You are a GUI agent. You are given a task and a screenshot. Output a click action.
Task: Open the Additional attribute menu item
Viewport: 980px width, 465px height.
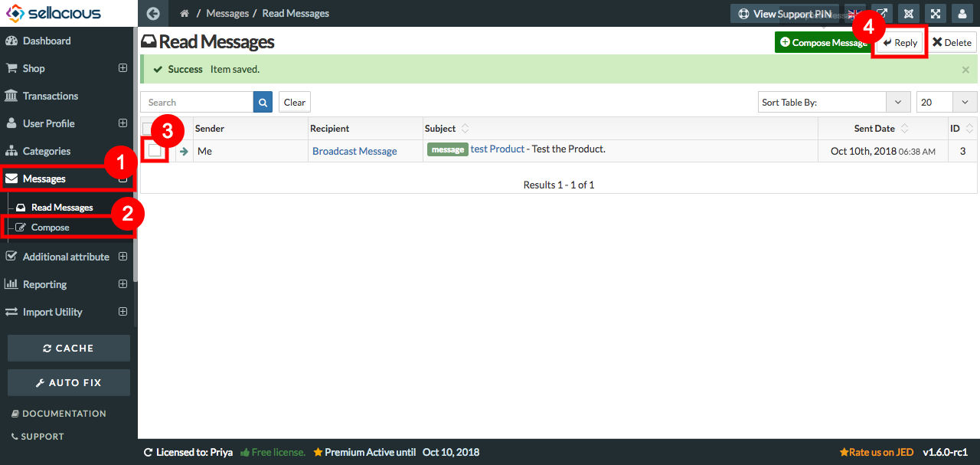[66, 257]
